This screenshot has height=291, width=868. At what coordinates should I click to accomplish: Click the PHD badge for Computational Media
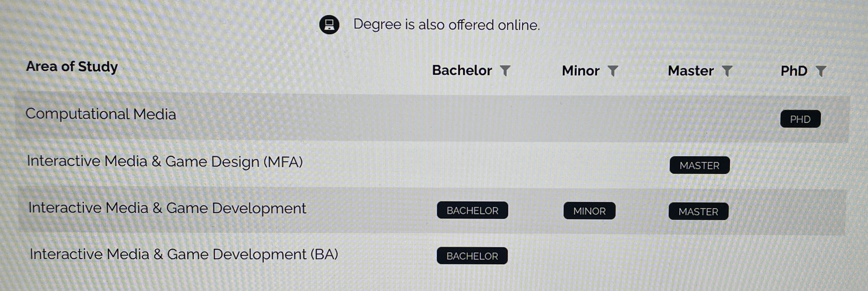pos(800,119)
